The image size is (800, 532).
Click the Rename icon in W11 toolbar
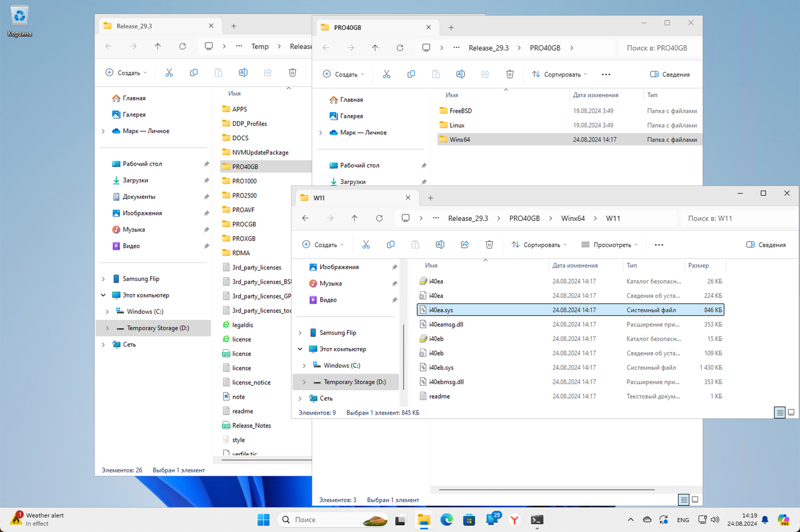pyautogui.click(x=440, y=245)
